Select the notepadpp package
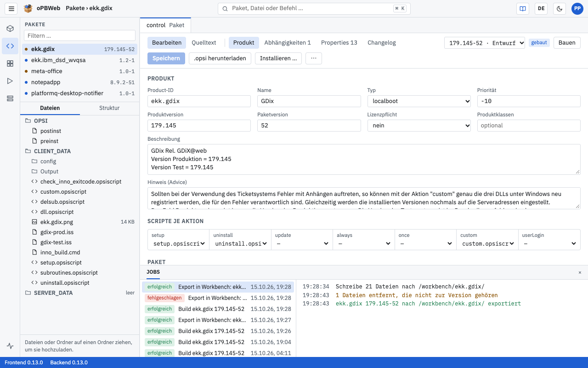This screenshot has height=368, width=588. pyautogui.click(x=80, y=82)
